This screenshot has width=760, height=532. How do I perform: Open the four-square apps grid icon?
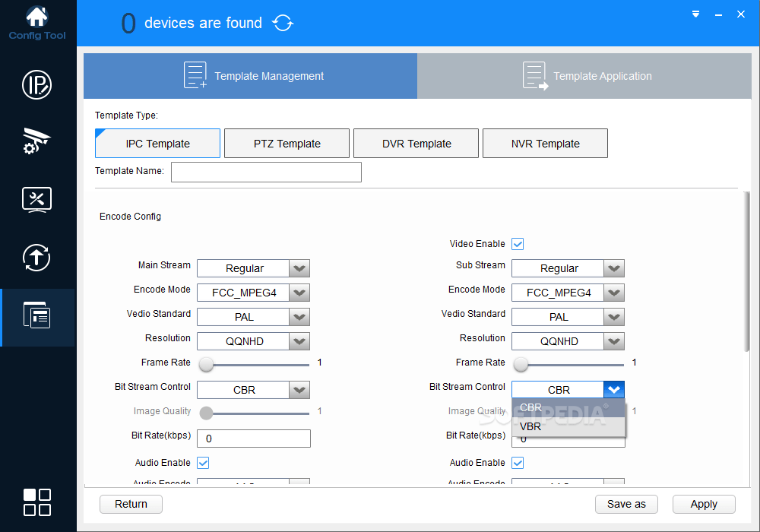pyautogui.click(x=36, y=502)
